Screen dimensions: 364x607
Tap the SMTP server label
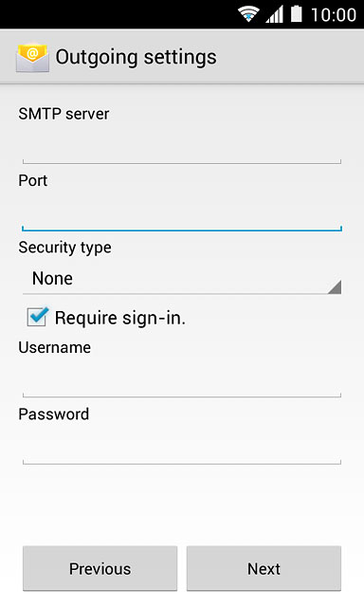coord(64,114)
